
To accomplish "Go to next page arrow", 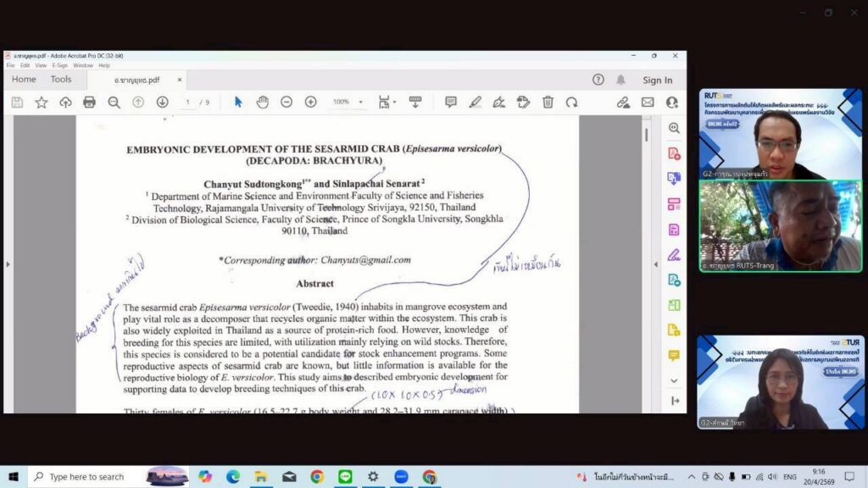I will 162,103.
